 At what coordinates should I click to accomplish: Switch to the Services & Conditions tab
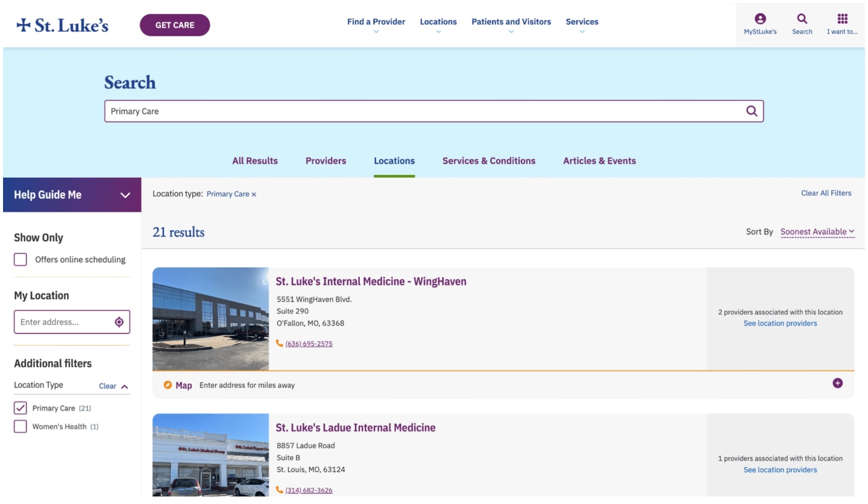point(489,161)
